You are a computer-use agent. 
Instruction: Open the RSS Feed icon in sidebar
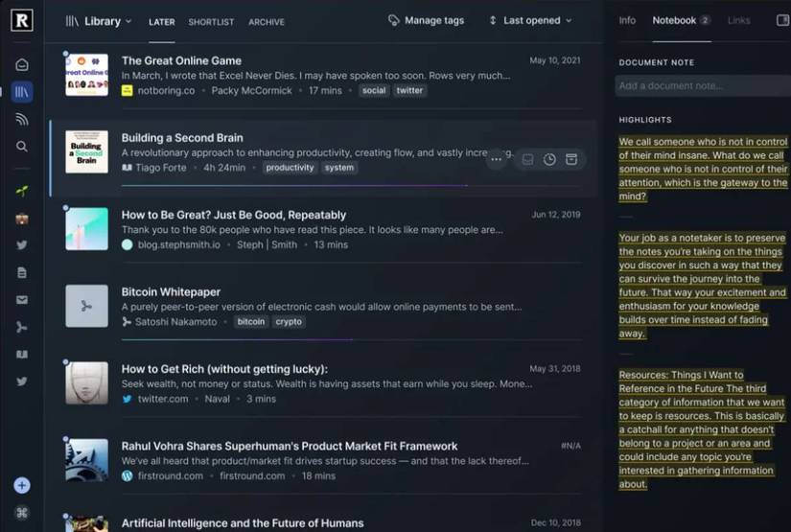point(22,119)
